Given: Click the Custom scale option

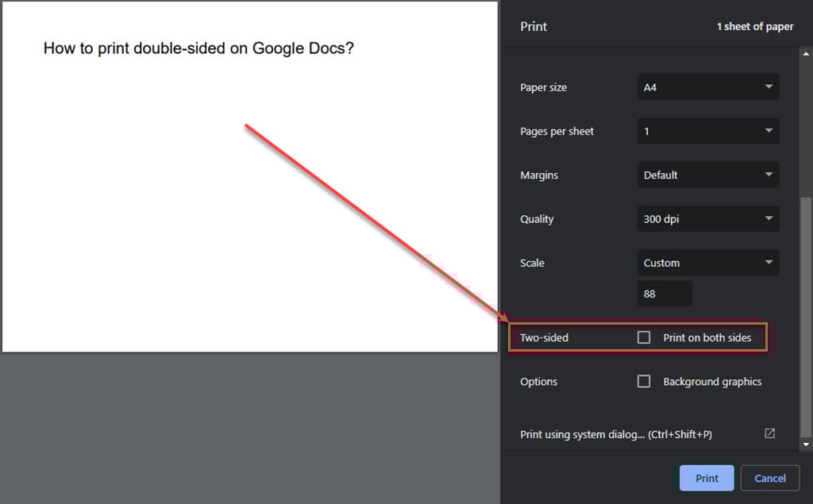Looking at the screenshot, I should click(x=707, y=263).
